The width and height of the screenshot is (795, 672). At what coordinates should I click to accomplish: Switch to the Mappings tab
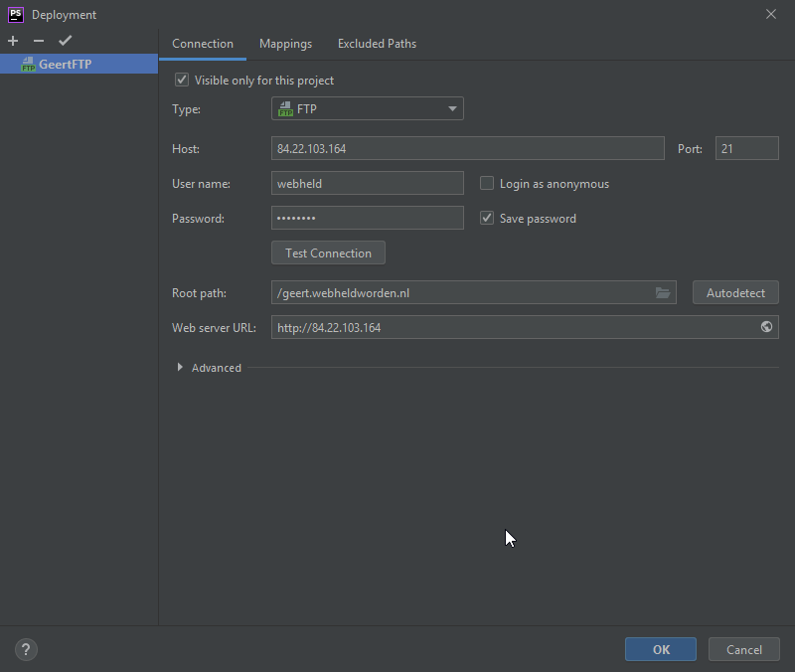(285, 44)
